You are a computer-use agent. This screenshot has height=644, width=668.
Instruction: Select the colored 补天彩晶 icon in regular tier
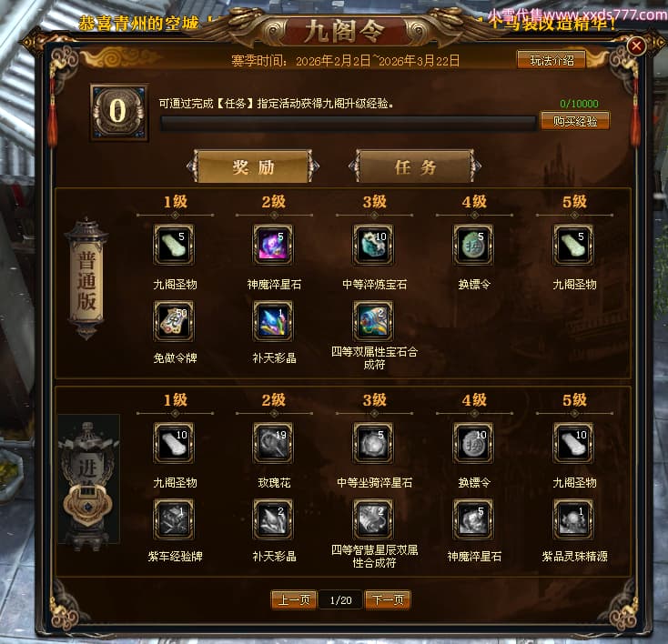pyautogui.click(x=273, y=321)
